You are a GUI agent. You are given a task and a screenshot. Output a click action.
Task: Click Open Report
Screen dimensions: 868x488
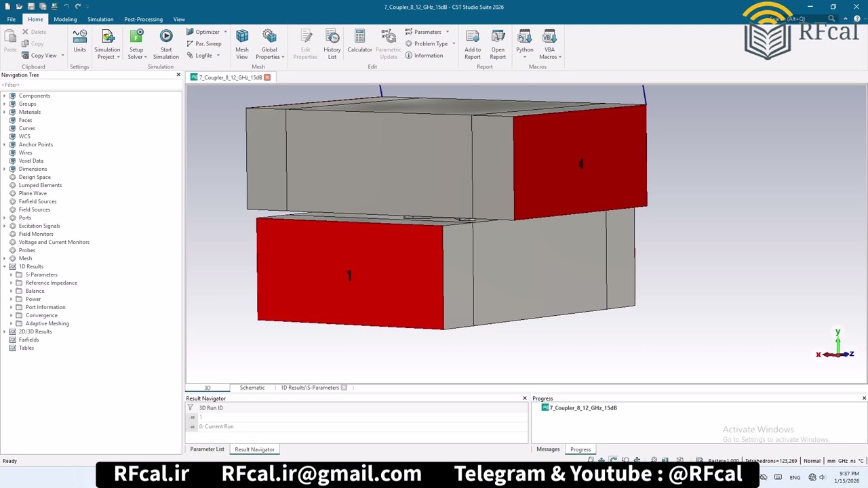[498, 44]
